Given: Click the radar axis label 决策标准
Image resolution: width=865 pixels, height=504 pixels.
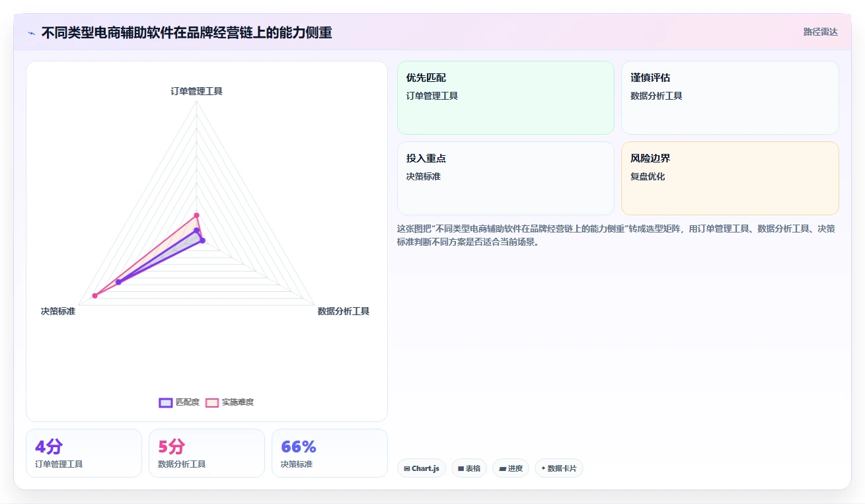Looking at the screenshot, I should (x=58, y=311).
